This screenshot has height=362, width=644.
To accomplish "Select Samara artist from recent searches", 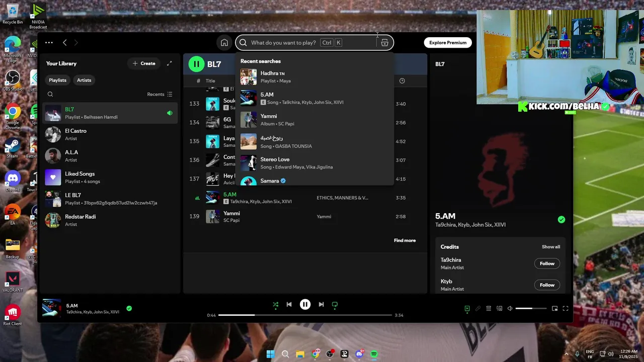I will (x=314, y=180).
